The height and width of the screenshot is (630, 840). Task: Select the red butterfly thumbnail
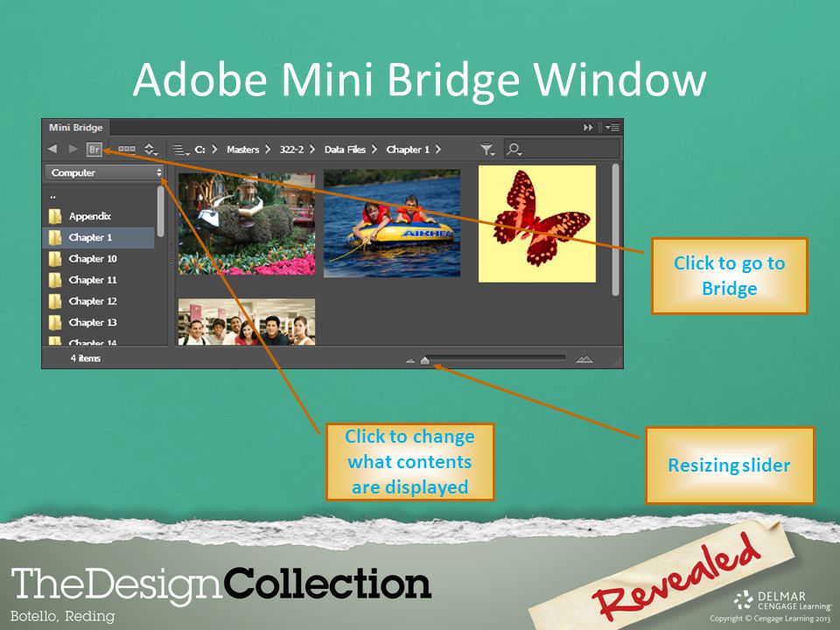[536, 223]
